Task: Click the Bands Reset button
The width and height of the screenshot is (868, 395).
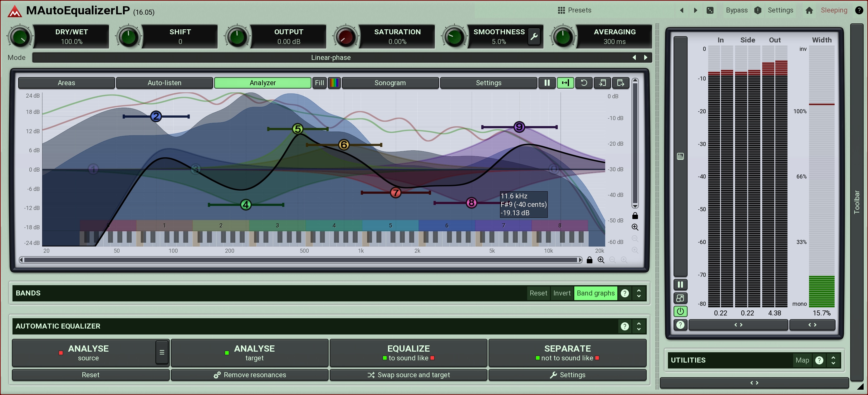Action: point(538,293)
